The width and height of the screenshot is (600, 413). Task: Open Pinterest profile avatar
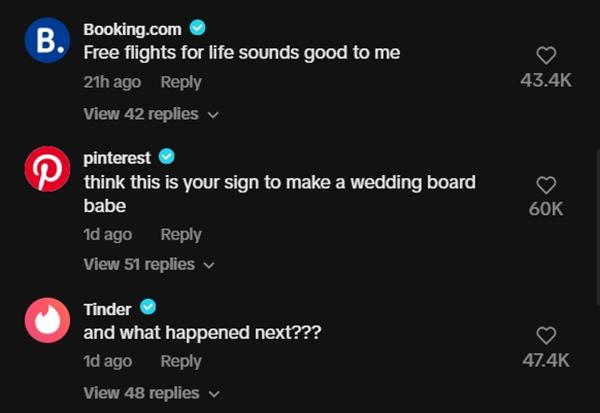[x=48, y=172]
